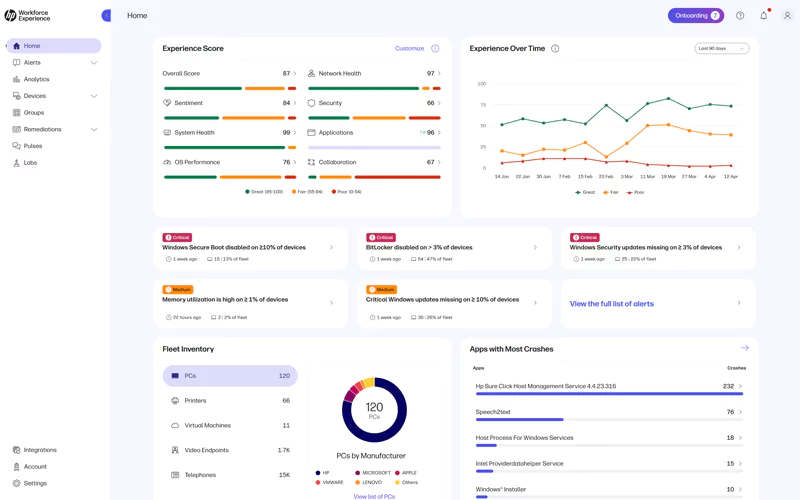Click the Experience Over Time info icon
The image size is (800, 500).
pyautogui.click(x=555, y=48)
